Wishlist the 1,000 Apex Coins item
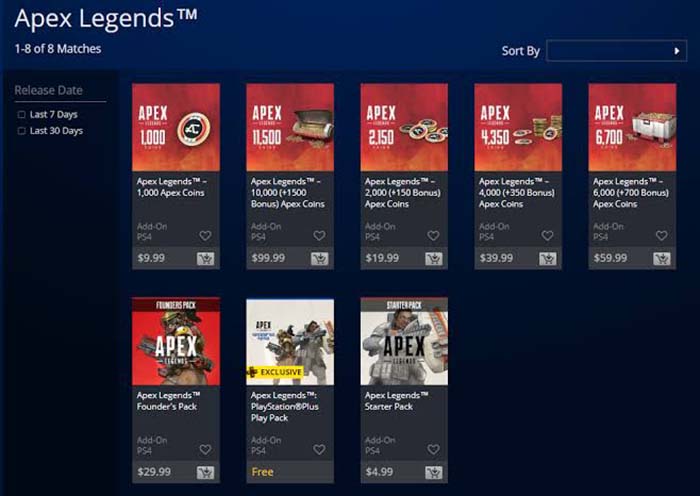700x496 pixels. point(205,235)
